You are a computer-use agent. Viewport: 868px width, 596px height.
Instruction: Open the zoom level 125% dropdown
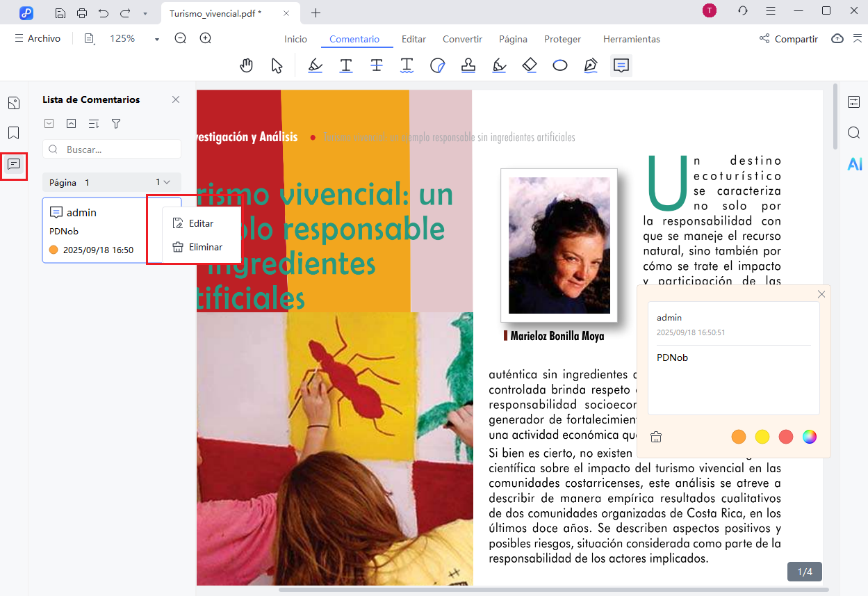click(156, 38)
